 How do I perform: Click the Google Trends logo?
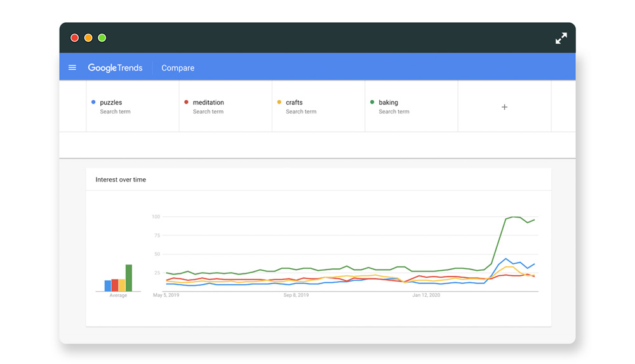[x=115, y=68]
